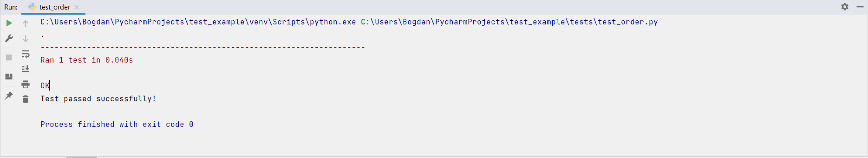Screen dimensions: 868x158
Task: Click the test_order.py path in the command line
Action: [x=509, y=22]
